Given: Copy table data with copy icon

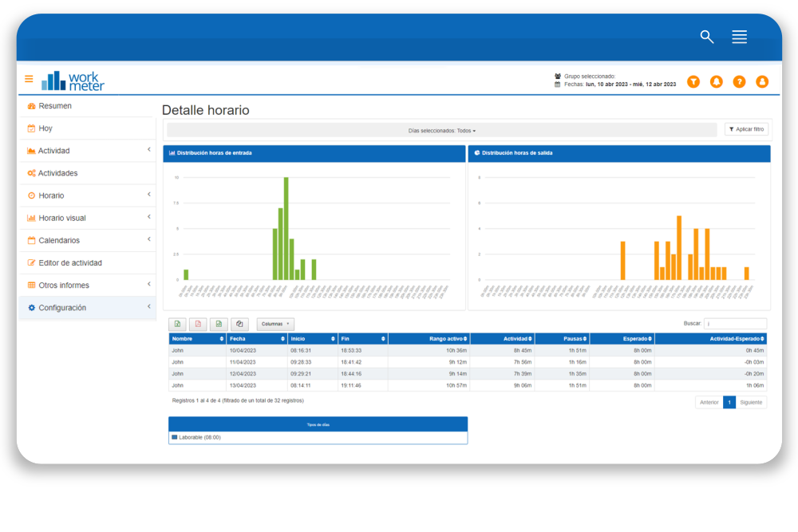Looking at the screenshot, I should coord(239,324).
